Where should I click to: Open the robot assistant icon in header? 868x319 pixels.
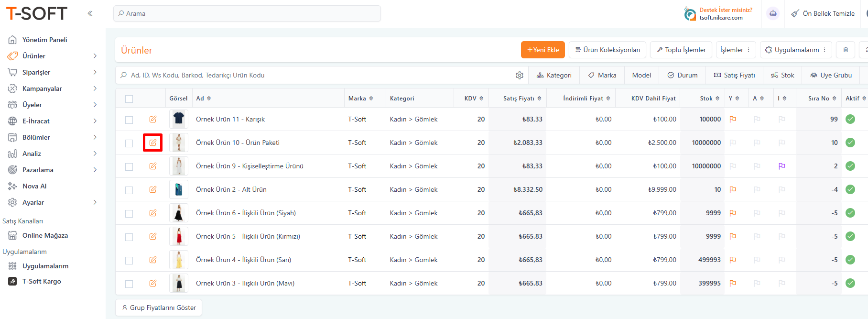773,13
